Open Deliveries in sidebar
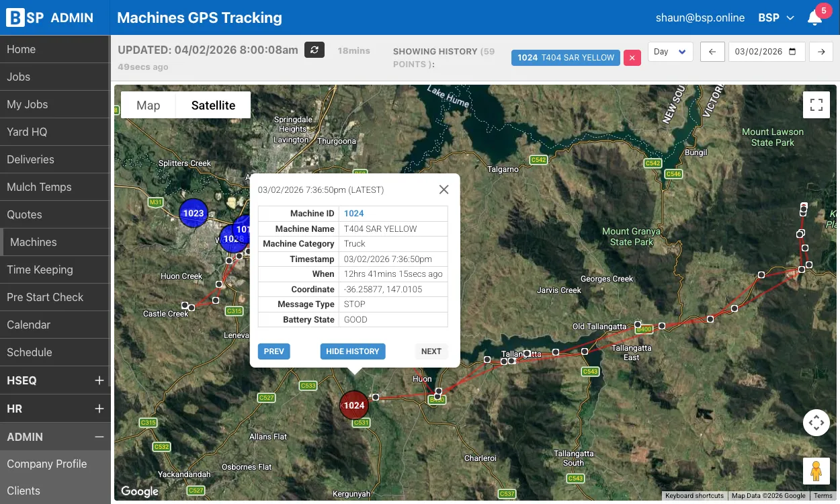Viewport: 840px width, 504px height. point(55,159)
